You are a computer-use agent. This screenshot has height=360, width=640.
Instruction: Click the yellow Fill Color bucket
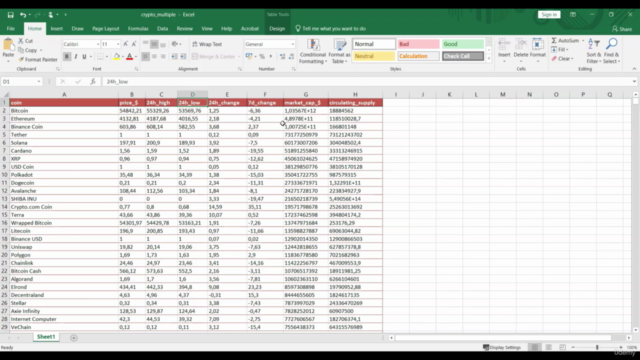tap(116, 56)
